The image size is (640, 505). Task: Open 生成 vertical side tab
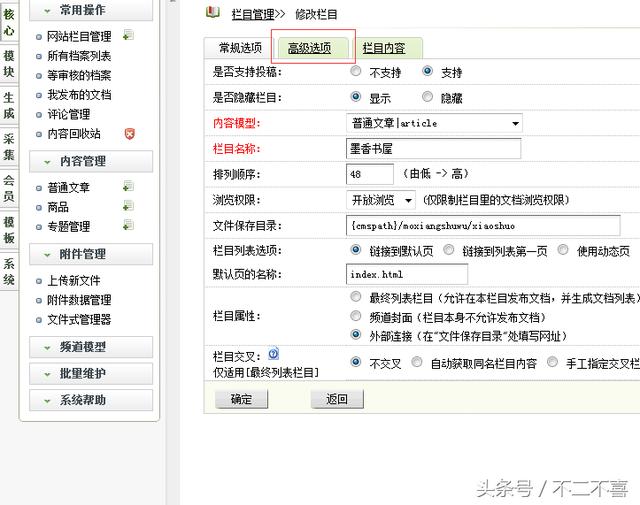point(9,105)
